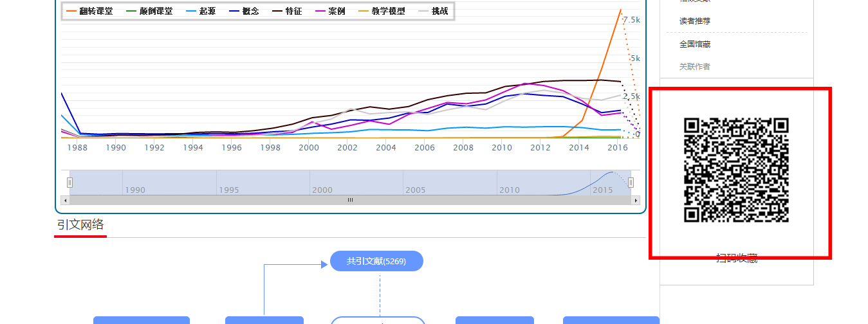The height and width of the screenshot is (324, 868).
Task: Open the 全国馆藏 sidebar link
Action: (x=695, y=44)
